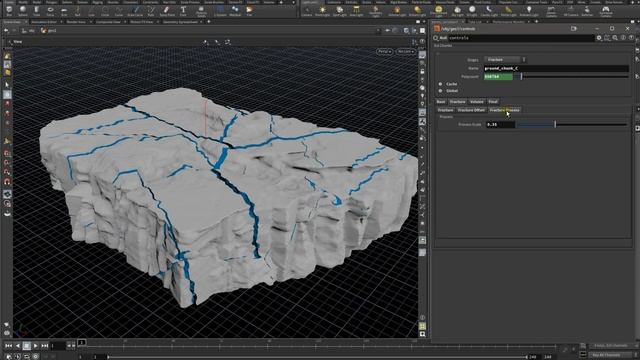640x360 pixels.
Task: Open the Persp camera view menu
Action: (384, 51)
